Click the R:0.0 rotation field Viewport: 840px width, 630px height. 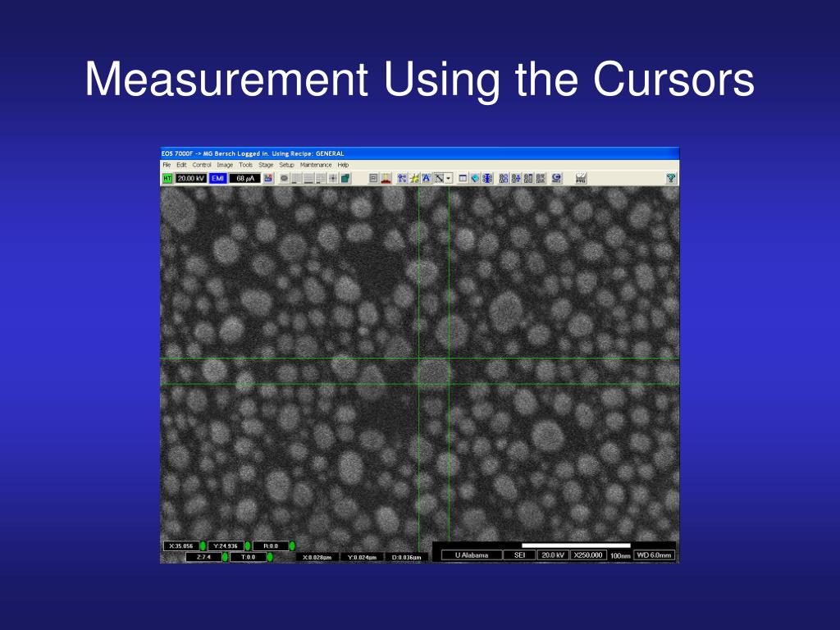271,546
